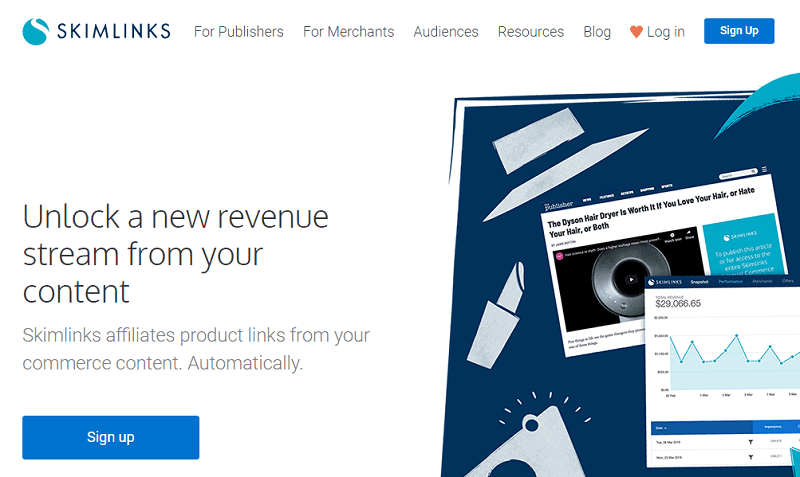Click the Sign Up button in header
Screen dimensions: 800x477
pos(739,31)
